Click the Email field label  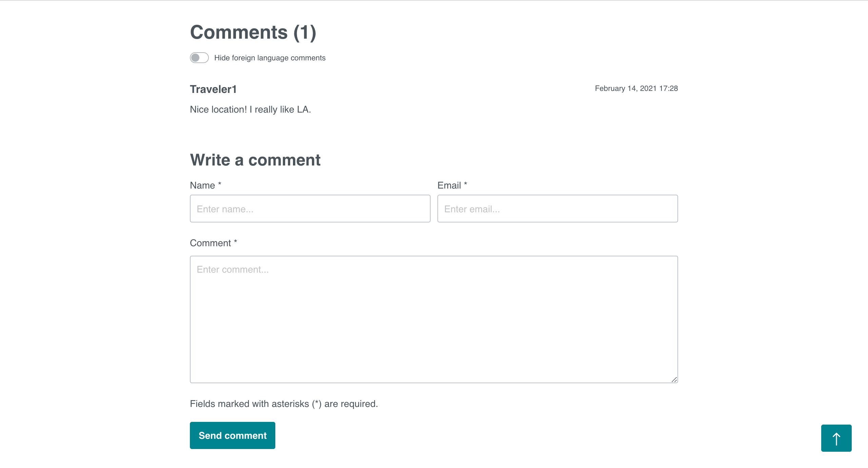click(449, 186)
